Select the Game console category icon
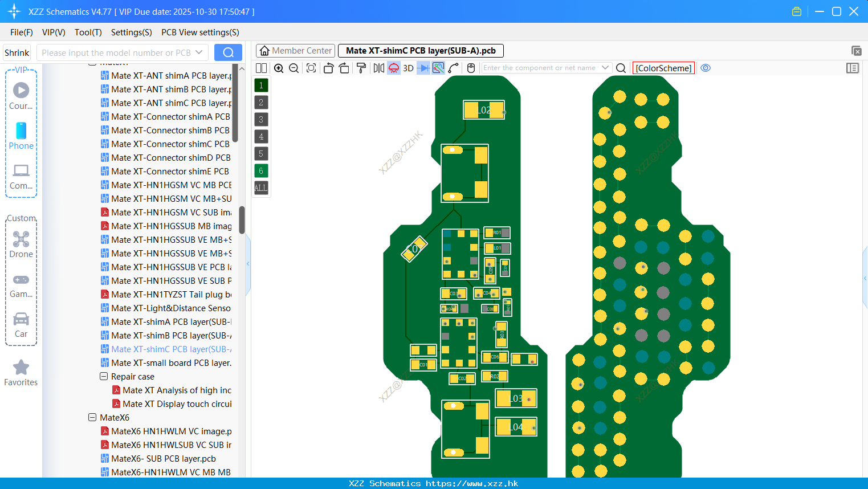The height and width of the screenshot is (489, 868). pos(21,279)
